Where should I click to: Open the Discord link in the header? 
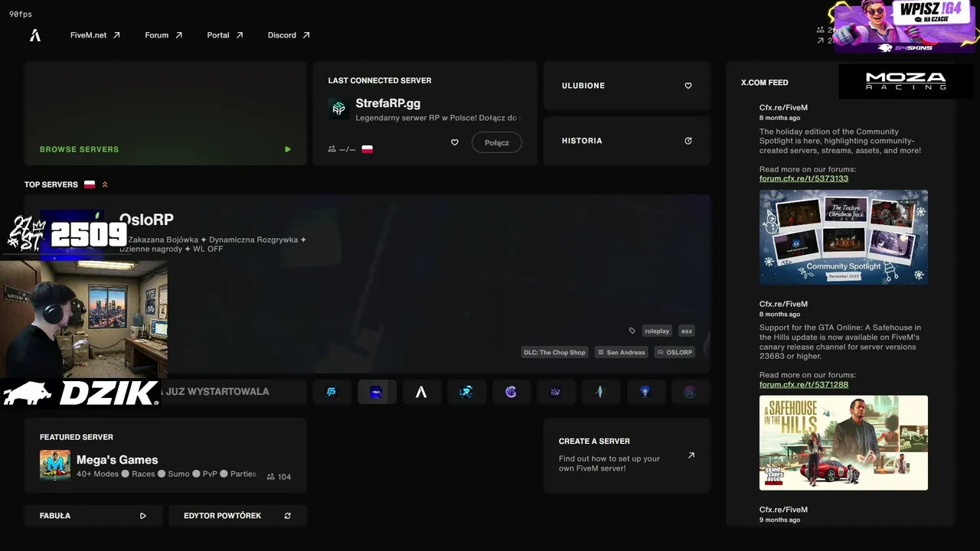289,35
